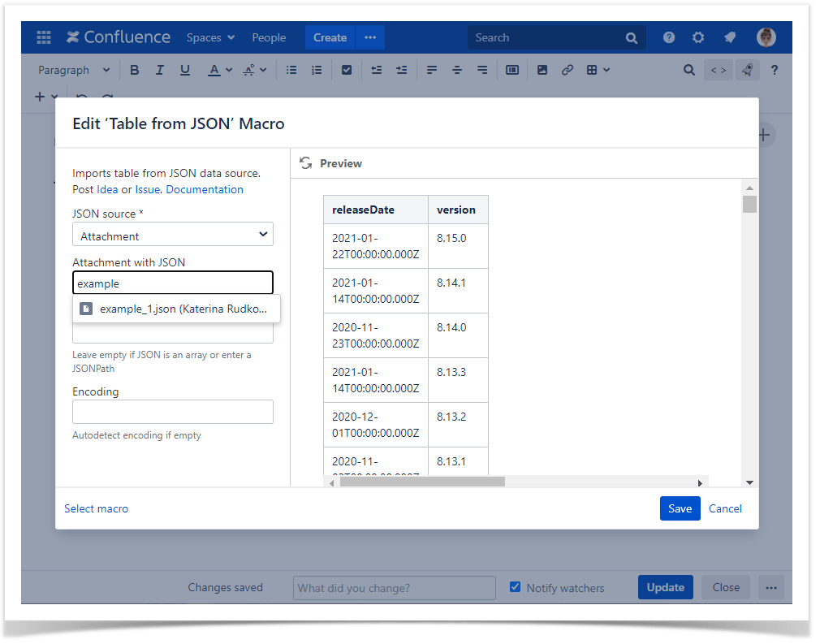Click the Select macro link
Viewport: 820px width, 644px height.
point(96,508)
